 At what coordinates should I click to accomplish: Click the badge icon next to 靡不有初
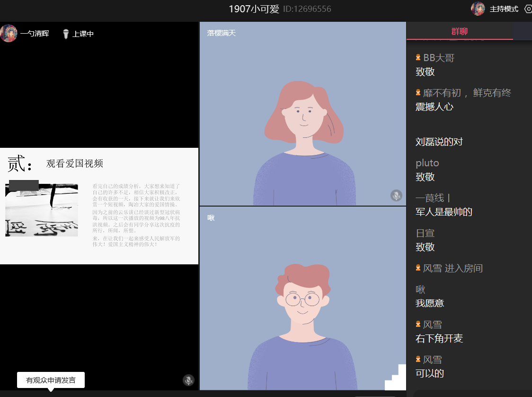[x=418, y=93]
